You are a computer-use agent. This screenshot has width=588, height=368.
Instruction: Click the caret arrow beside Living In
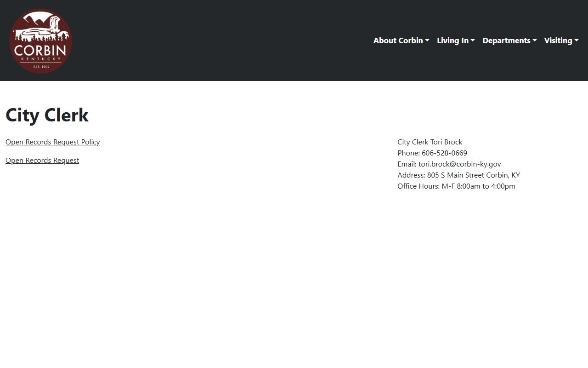click(x=473, y=41)
